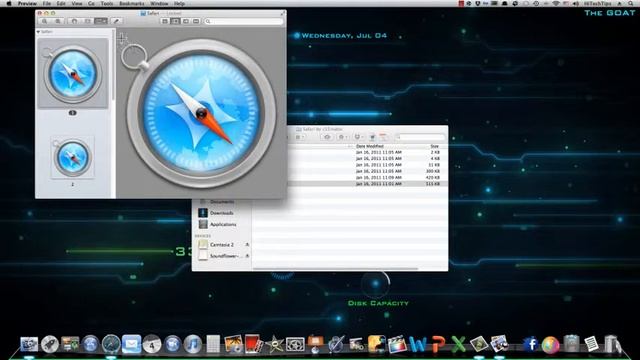
Task: Click the Spotlight magnifier in the menu bar
Action: [x=631, y=3]
